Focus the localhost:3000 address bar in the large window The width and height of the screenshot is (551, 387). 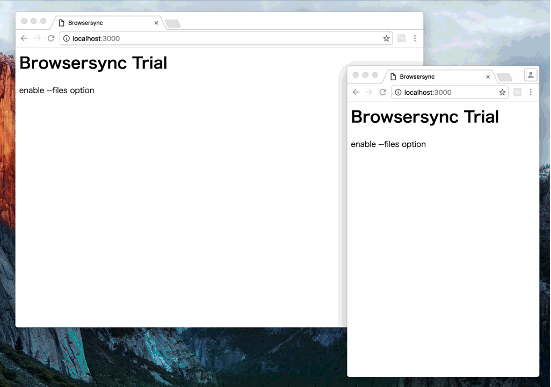(226, 38)
